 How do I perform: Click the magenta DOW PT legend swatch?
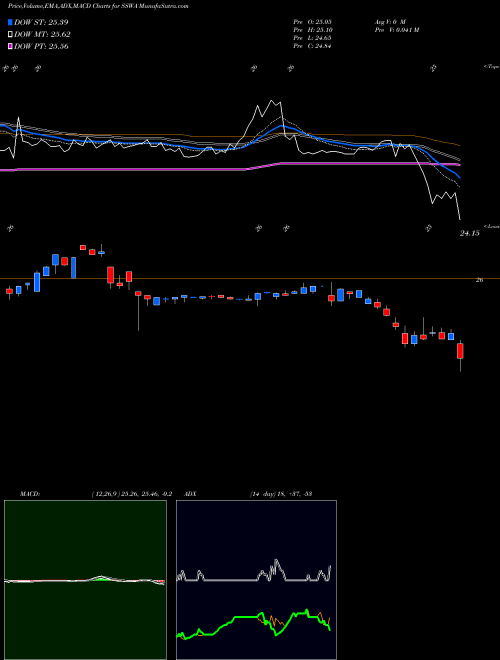tap(10, 46)
